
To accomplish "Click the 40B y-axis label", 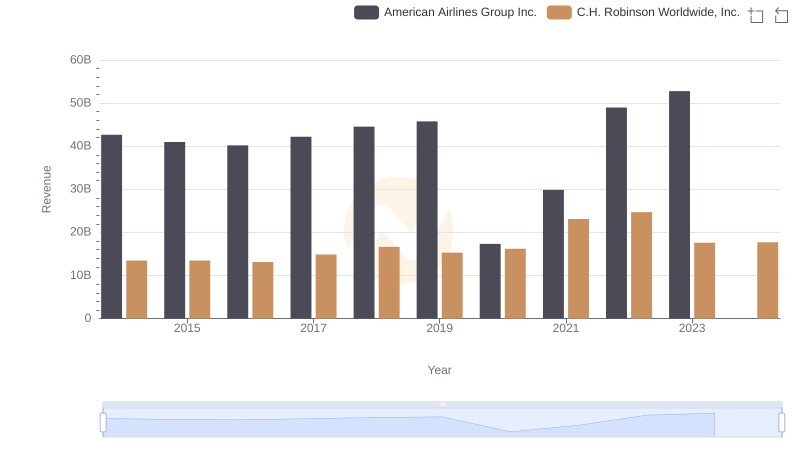I will click(81, 146).
